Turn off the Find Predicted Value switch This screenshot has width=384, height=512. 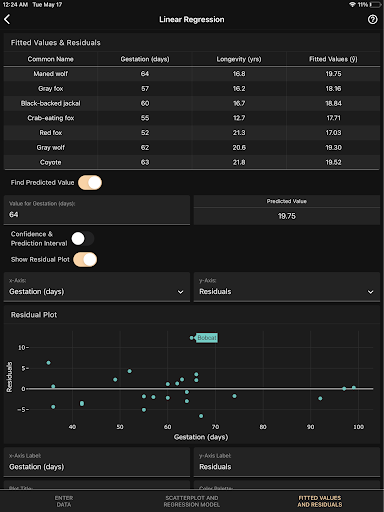coord(90,183)
